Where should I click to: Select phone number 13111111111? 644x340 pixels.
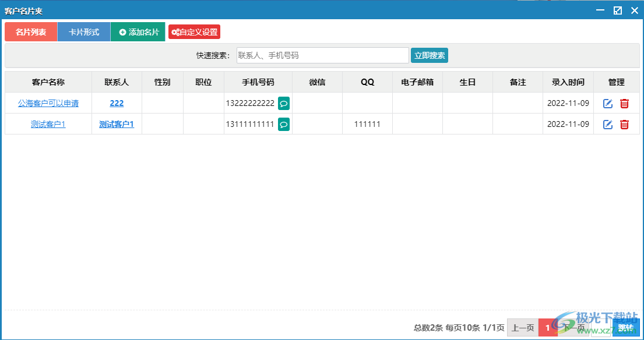click(x=250, y=124)
